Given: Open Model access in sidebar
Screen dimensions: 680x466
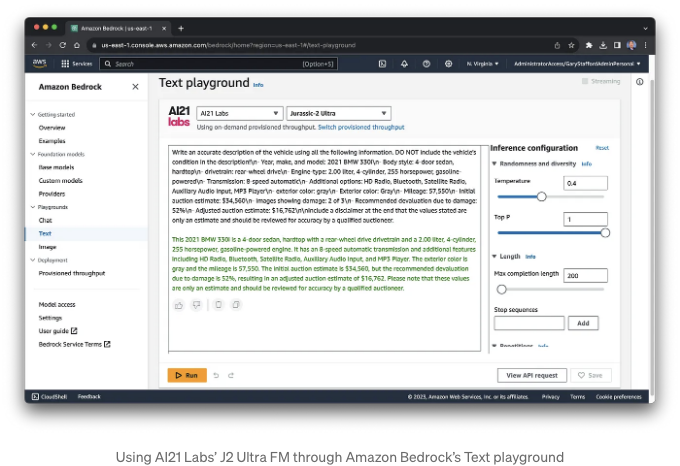Looking at the screenshot, I should pos(57,304).
